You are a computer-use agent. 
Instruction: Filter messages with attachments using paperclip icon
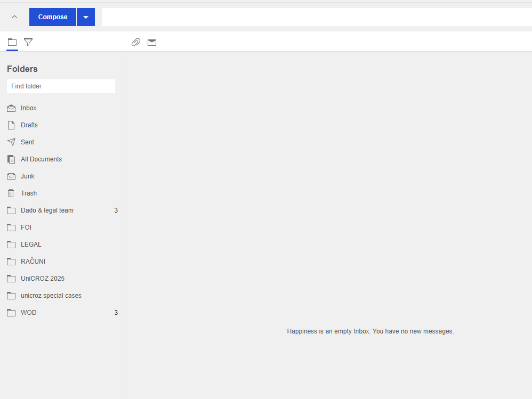coord(136,42)
